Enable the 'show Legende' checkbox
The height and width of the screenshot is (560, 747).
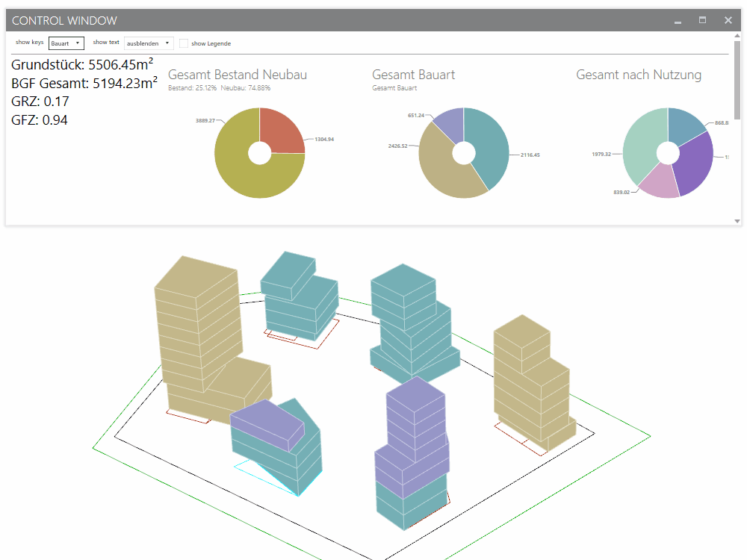pos(184,43)
